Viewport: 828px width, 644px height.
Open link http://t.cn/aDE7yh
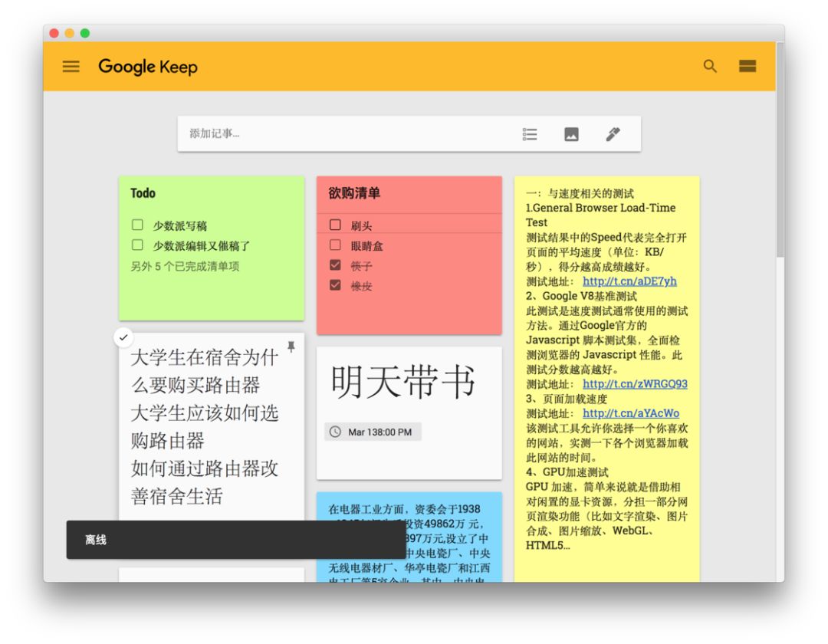[629, 281]
